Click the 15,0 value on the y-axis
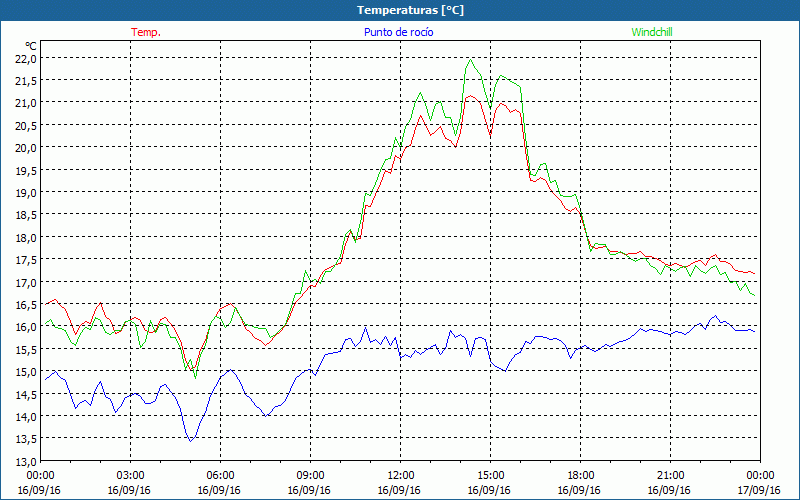 coord(27,372)
